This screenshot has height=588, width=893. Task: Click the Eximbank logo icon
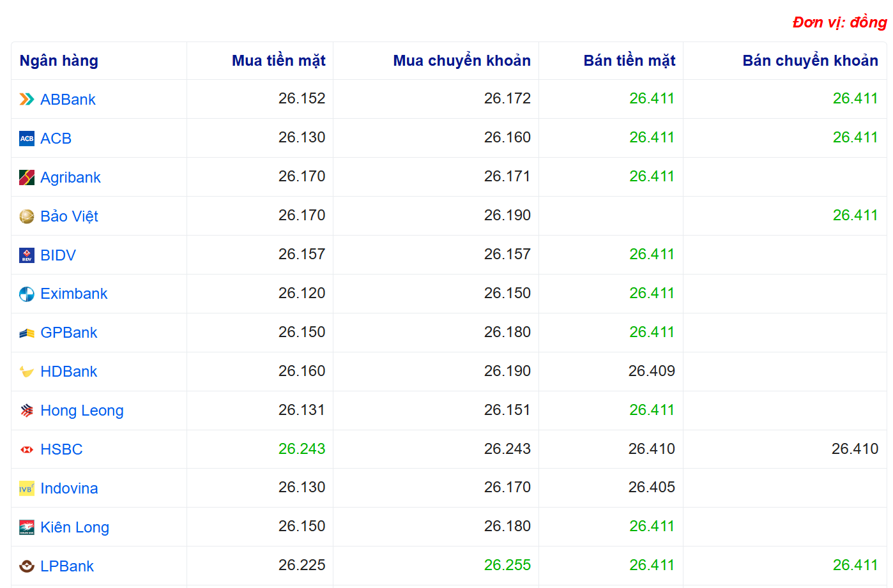[x=27, y=294]
